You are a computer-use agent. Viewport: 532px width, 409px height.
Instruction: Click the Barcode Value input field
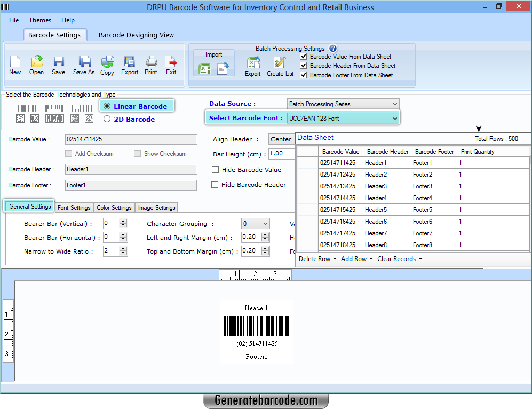(x=131, y=139)
